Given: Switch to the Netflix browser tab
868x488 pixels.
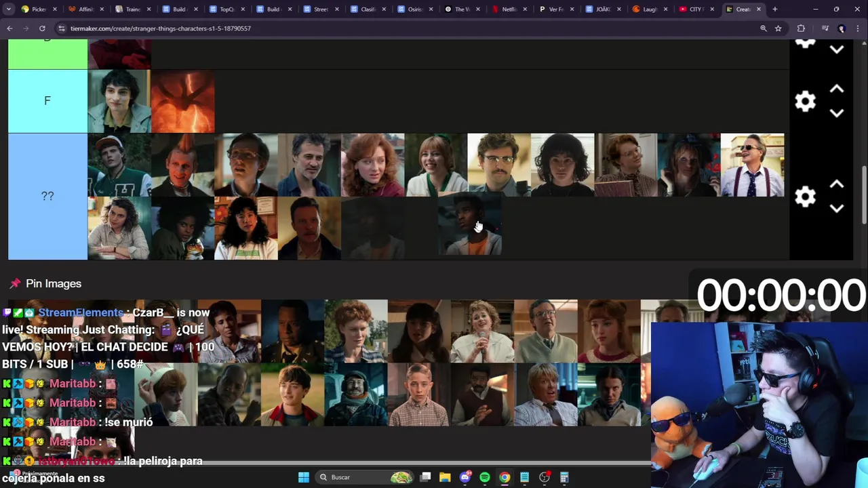Looking at the screenshot, I should 508,9.
